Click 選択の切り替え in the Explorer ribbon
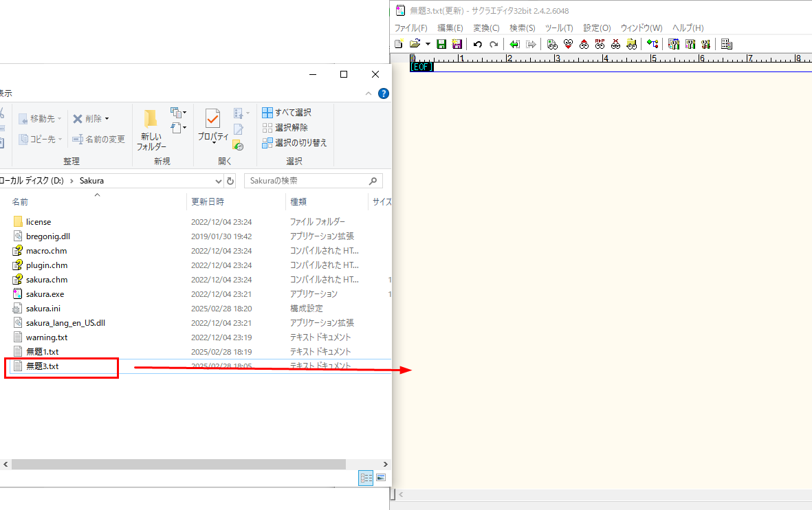Image resolution: width=812 pixels, height=510 pixels. 294,142
